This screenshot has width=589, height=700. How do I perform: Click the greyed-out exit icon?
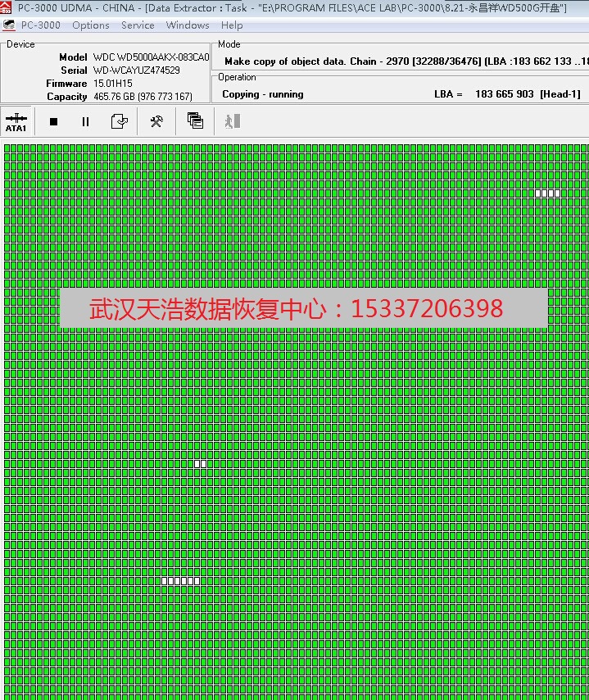click(x=232, y=121)
